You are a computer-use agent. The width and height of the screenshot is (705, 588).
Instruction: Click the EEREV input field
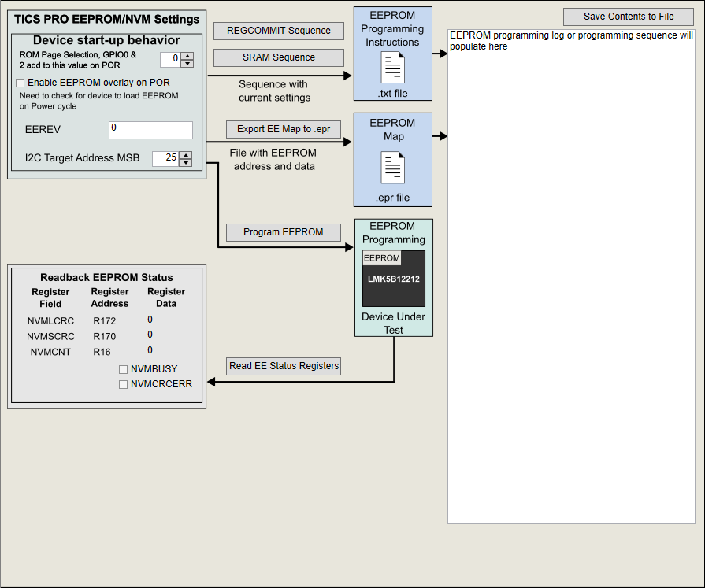(150, 130)
